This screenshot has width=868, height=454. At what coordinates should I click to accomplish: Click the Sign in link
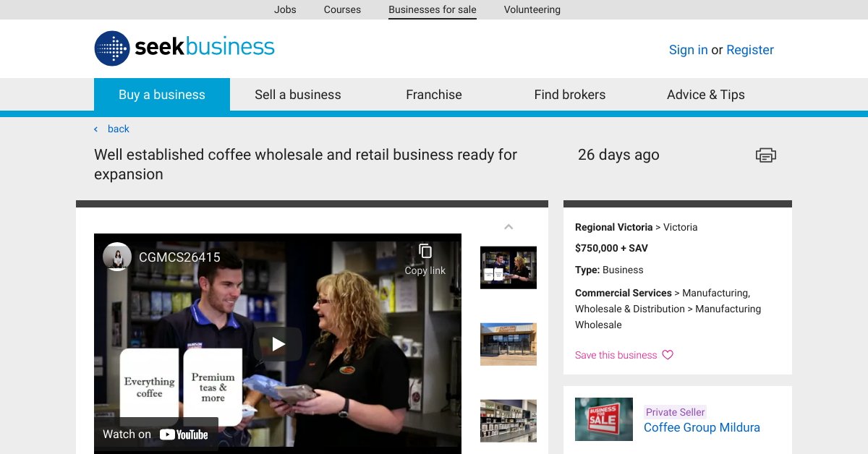(688, 50)
